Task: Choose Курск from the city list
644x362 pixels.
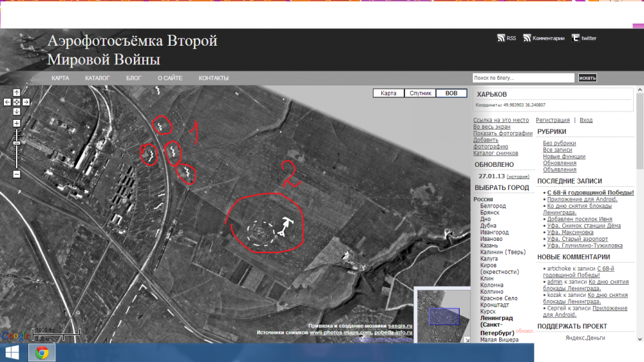Action: pyautogui.click(x=489, y=311)
